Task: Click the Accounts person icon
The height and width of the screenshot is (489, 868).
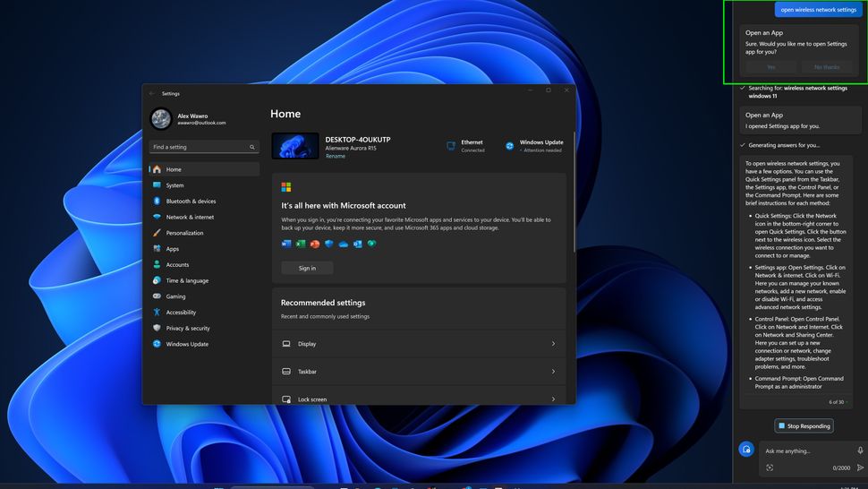Action: tap(157, 265)
